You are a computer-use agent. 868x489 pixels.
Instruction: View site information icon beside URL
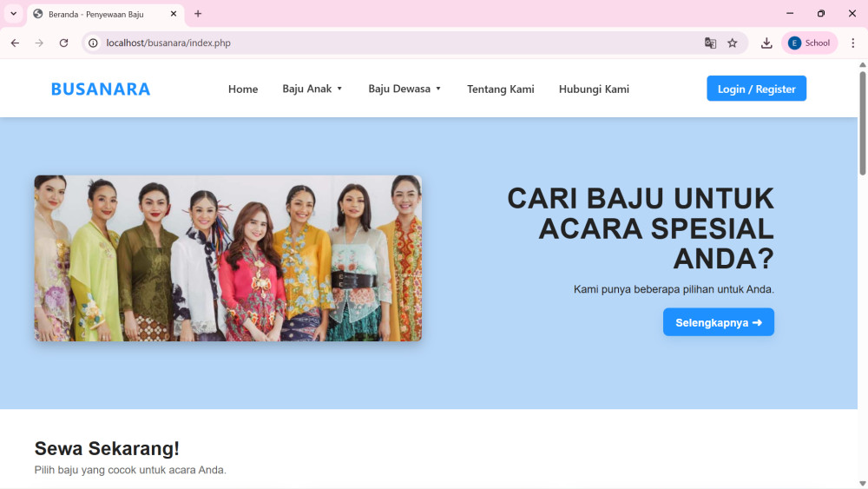coord(94,43)
